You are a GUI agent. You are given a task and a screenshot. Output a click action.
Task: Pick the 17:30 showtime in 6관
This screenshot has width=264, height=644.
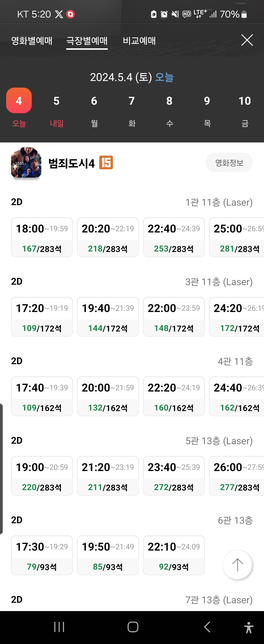42,555
